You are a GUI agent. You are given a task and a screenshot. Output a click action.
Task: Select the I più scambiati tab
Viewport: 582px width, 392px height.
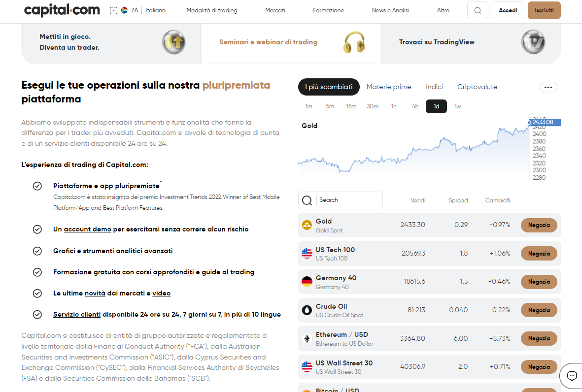coord(329,87)
